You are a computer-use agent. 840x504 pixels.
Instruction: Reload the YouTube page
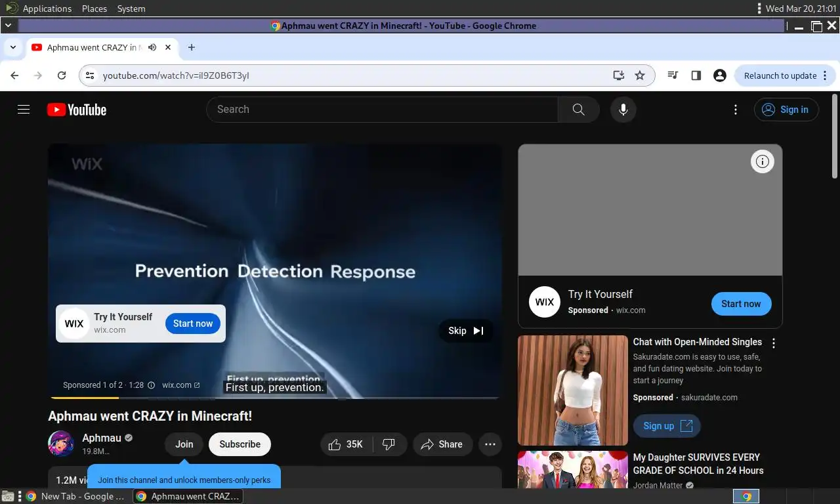[62, 75]
